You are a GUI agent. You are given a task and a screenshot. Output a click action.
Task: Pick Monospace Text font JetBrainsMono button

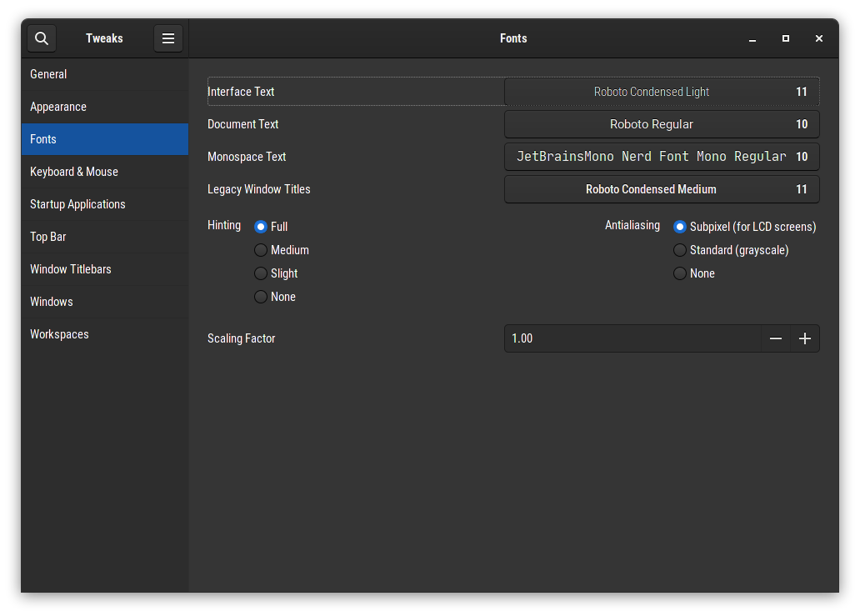[662, 157]
